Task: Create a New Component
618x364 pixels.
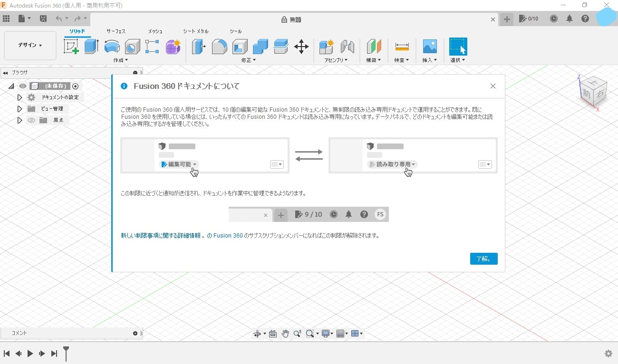Action: tap(327, 47)
